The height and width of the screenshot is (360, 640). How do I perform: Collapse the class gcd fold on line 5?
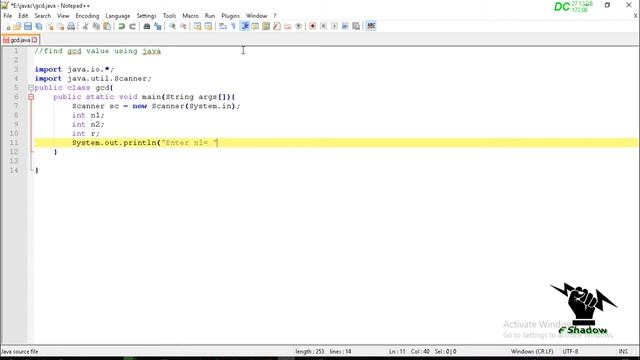click(x=31, y=88)
